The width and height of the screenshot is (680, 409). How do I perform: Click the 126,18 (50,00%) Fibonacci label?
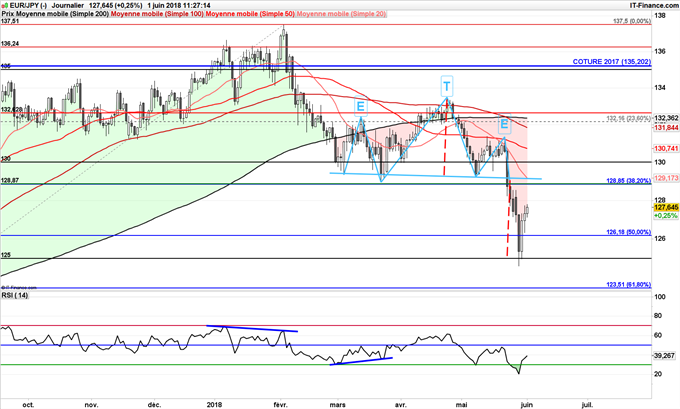[628, 232]
